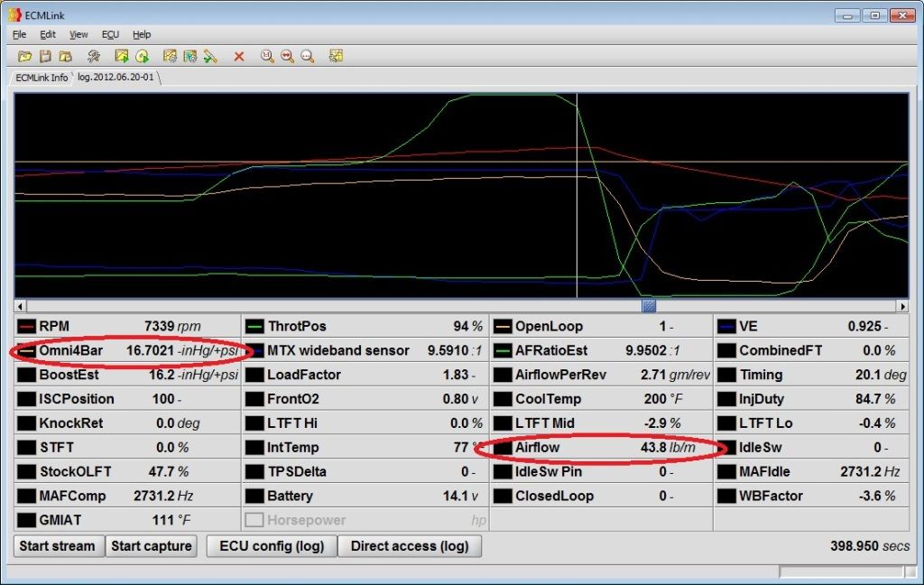The image size is (924, 585).
Task: Click the 398.950 secs time readout
Action: pos(870,546)
